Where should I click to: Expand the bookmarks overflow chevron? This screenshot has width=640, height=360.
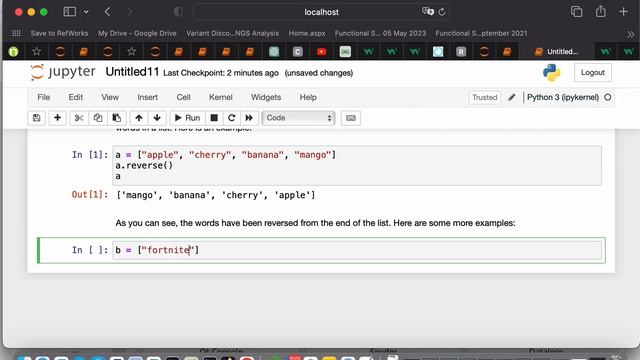click(631, 34)
